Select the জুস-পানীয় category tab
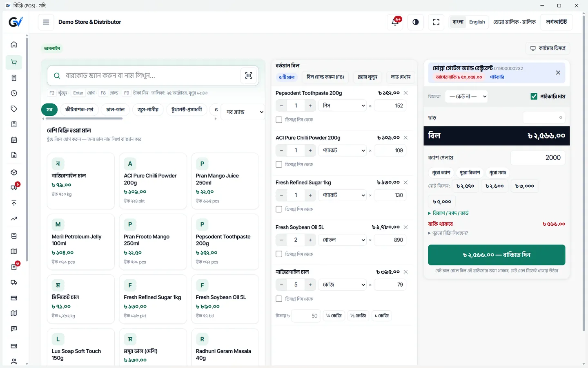The height and width of the screenshot is (368, 588). 148,110
